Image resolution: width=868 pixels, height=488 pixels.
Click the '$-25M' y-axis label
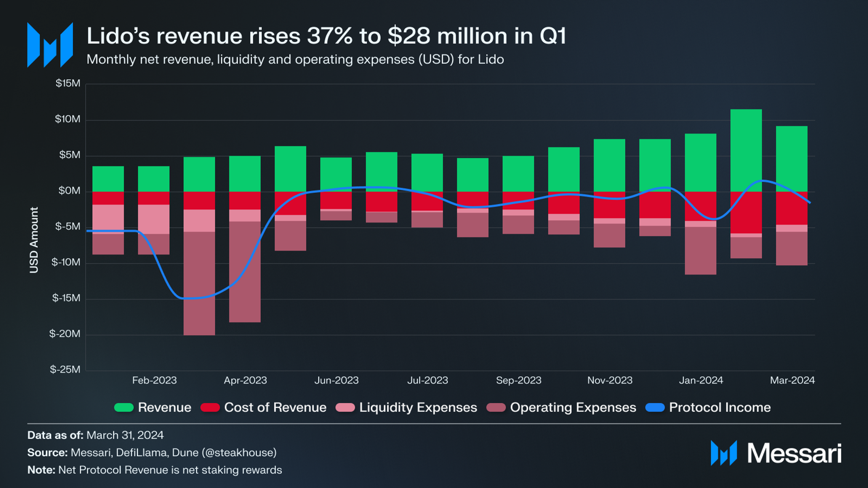pyautogui.click(x=65, y=369)
